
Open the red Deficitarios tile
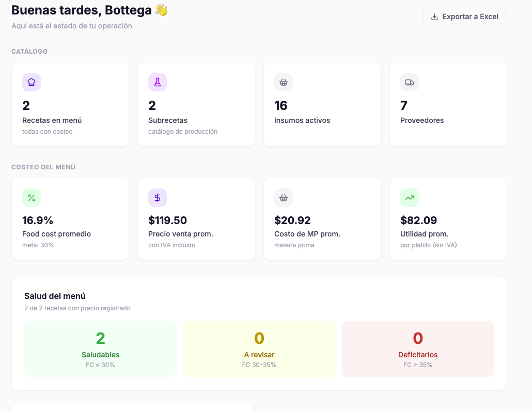click(418, 349)
